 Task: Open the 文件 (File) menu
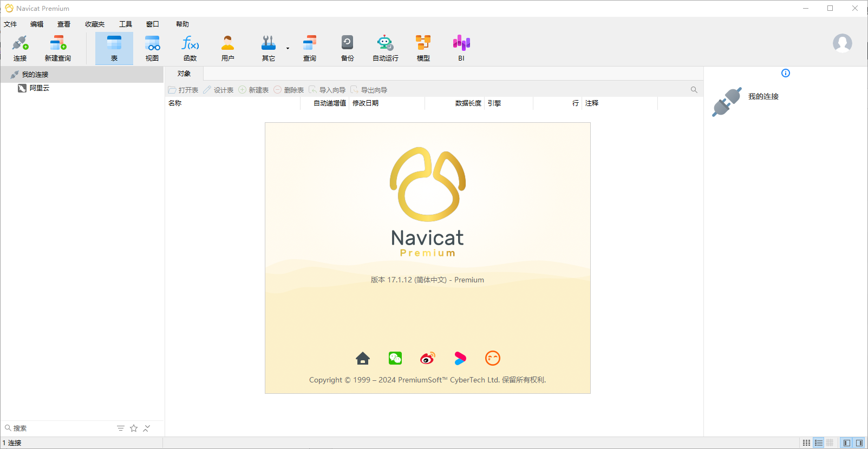[x=10, y=24]
